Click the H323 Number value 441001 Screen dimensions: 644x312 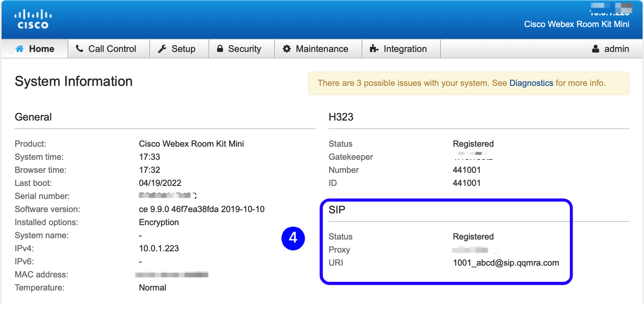(466, 170)
